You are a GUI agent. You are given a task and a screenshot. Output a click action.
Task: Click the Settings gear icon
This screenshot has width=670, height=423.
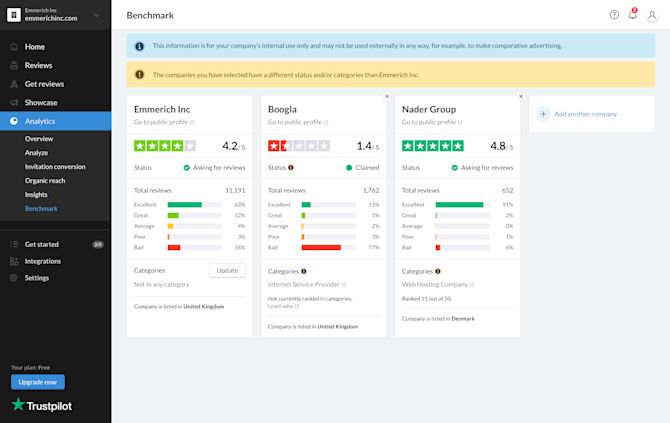coord(14,278)
